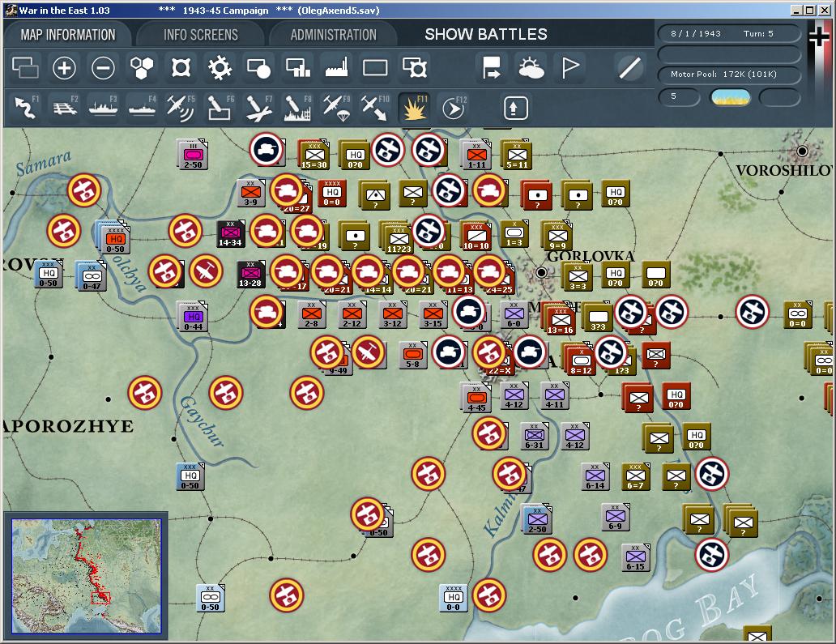Click the plain flag outline icon
Image resolution: width=836 pixels, height=644 pixels.
570,68
